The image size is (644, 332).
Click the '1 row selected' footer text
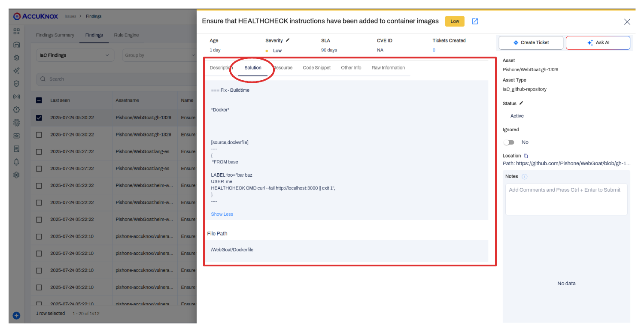[x=50, y=313]
